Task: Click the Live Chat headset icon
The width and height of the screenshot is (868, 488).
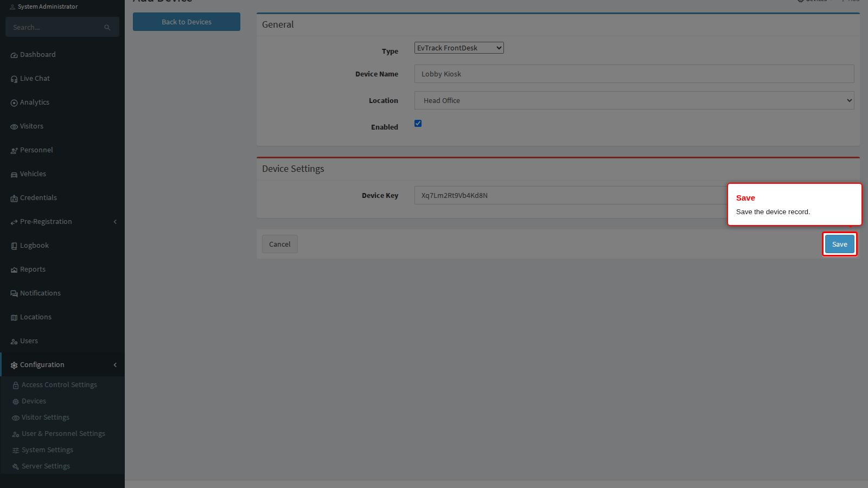Action: [14, 79]
